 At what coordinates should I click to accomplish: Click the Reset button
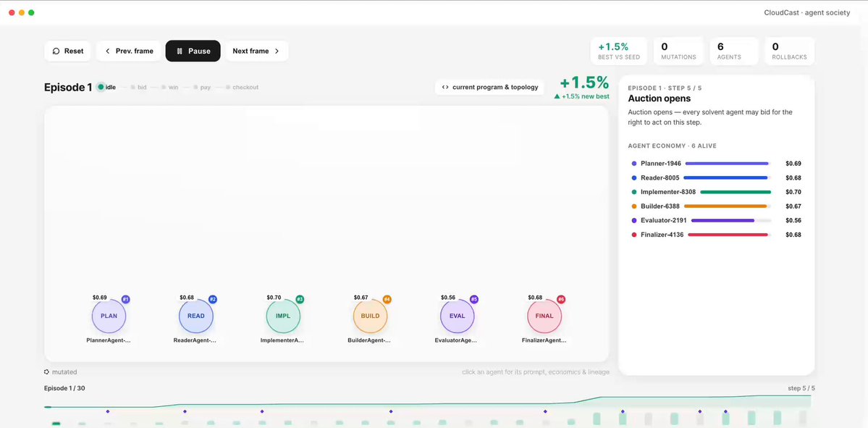[x=68, y=51]
